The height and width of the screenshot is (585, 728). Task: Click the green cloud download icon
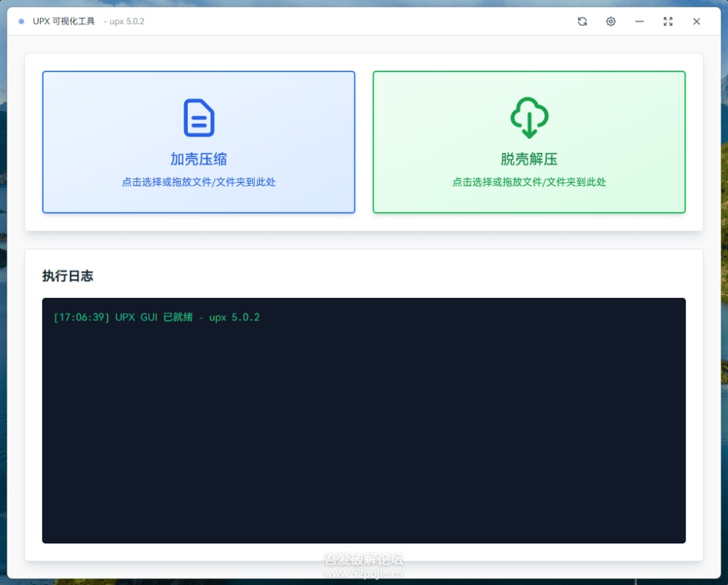[x=529, y=118]
